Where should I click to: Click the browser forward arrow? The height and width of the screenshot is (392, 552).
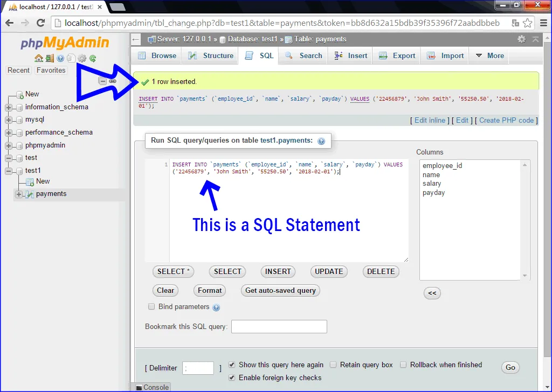pyautogui.click(x=25, y=23)
